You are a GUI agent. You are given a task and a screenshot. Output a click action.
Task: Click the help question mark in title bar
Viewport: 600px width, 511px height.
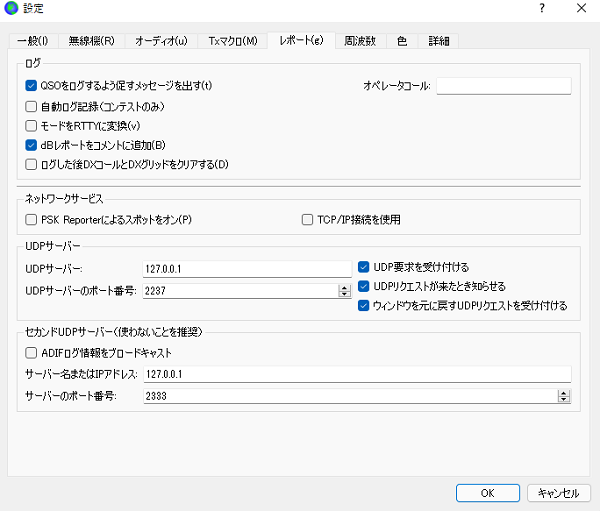pyautogui.click(x=542, y=9)
